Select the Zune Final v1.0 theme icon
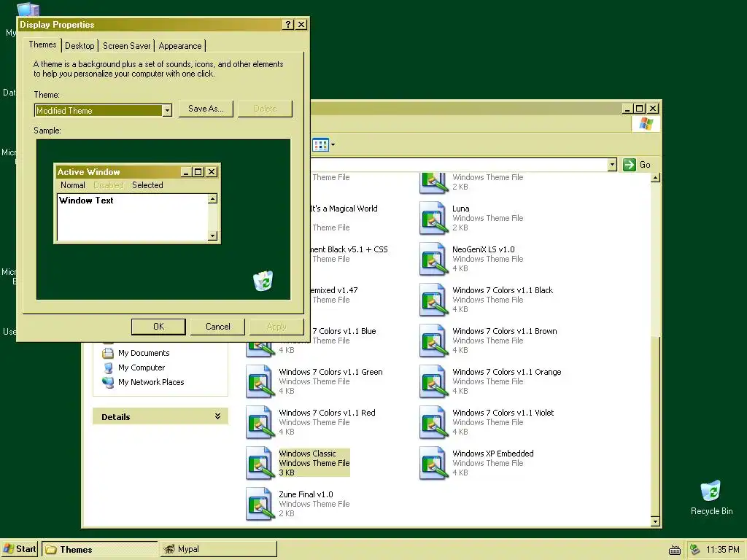Screen dimensions: 747x560 260,505
